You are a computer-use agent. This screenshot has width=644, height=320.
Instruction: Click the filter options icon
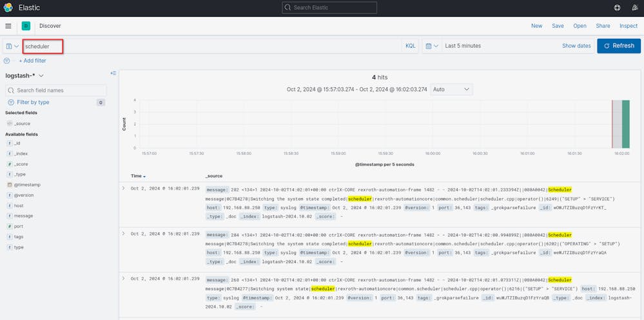click(6, 61)
